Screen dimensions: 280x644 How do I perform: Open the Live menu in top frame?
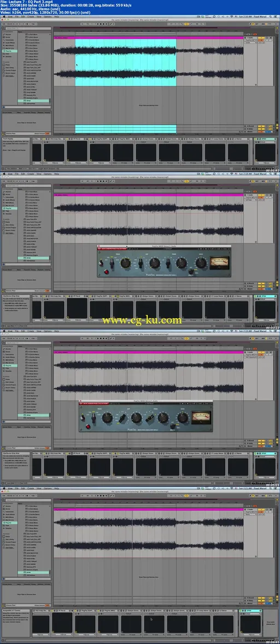(x=10, y=17)
